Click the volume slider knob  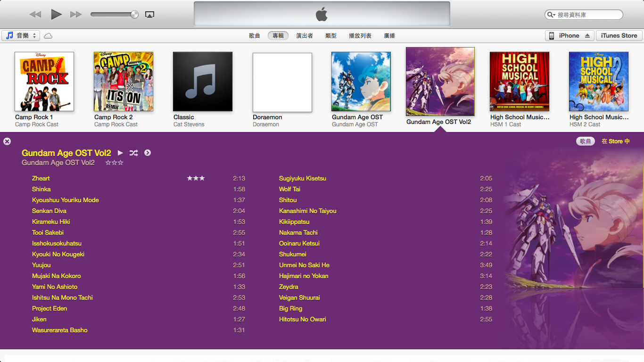135,15
